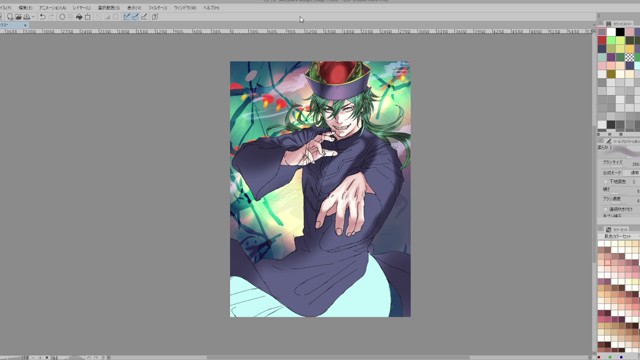Click the Undo arrow icon

click(x=42, y=17)
